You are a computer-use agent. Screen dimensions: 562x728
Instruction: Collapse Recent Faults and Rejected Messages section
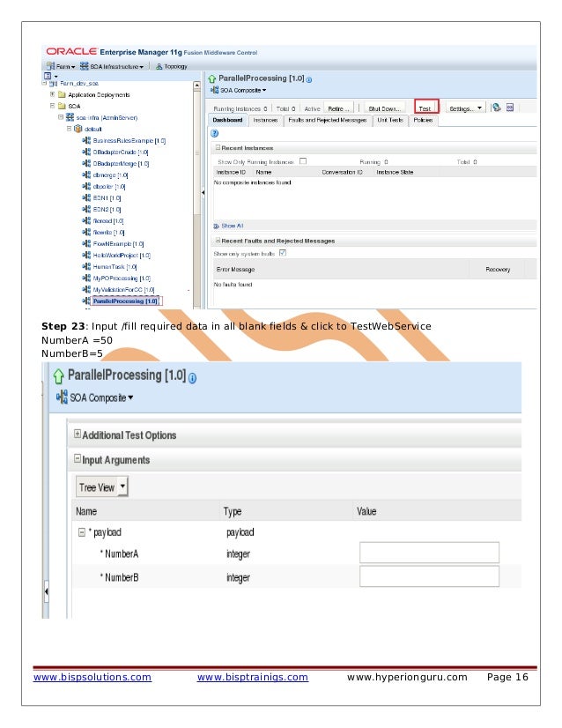click(x=218, y=241)
